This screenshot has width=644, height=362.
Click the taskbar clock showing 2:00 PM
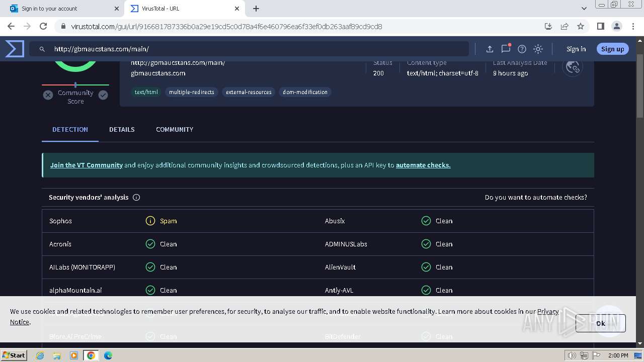click(618, 355)
